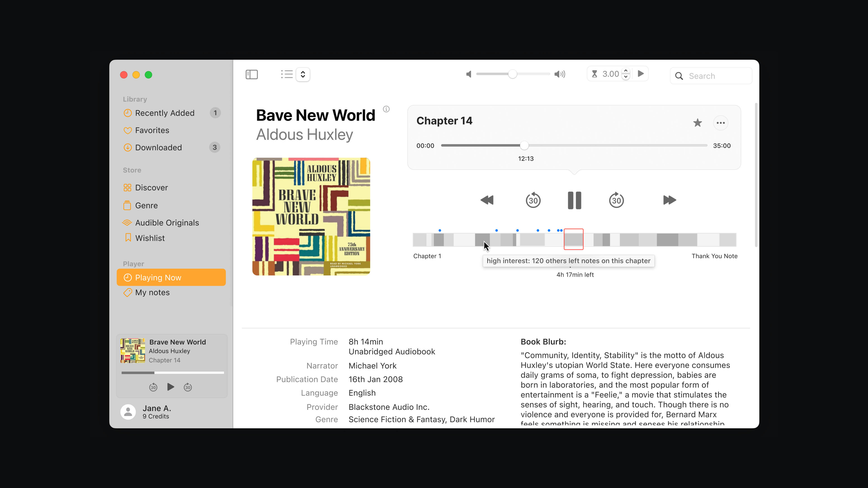The width and height of the screenshot is (868, 488).
Task: Mute using the low volume speaker icon
Action: (x=469, y=74)
